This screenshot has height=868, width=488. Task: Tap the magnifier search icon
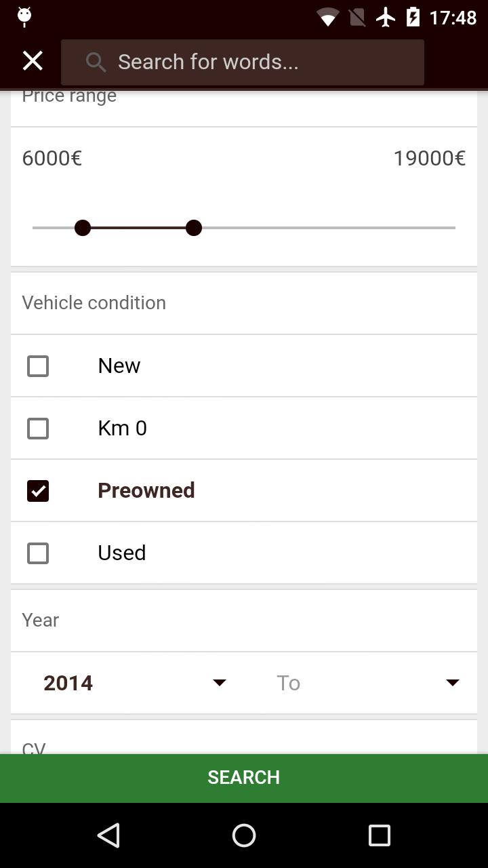pyautogui.click(x=96, y=62)
